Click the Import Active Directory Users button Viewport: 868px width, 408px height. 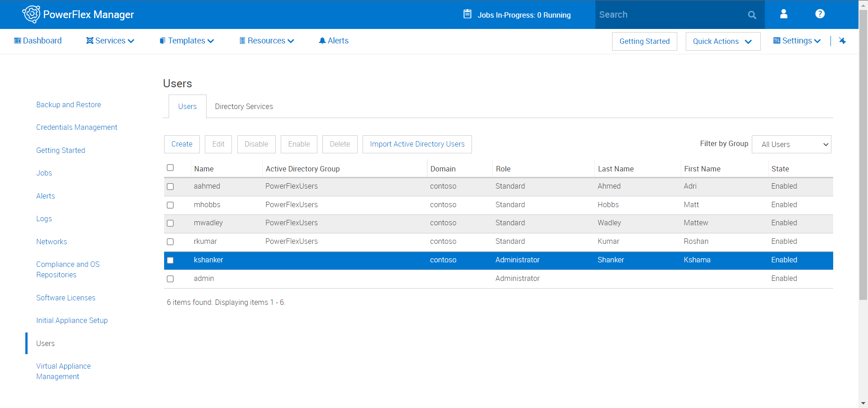pyautogui.click(x=417, y=144)
